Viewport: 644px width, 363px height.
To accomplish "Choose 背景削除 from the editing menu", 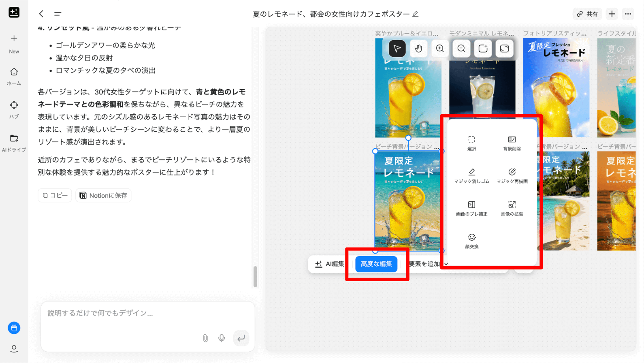I will (512, 143).
